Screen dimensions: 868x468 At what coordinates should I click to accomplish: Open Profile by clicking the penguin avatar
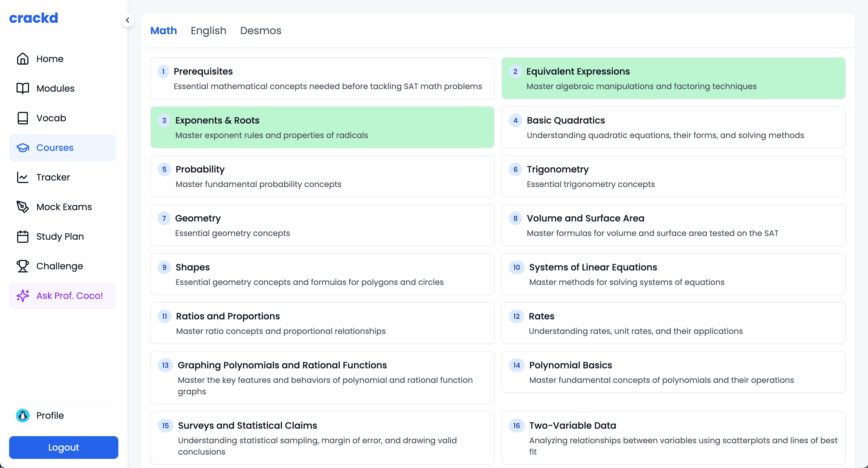click(22, 415)
